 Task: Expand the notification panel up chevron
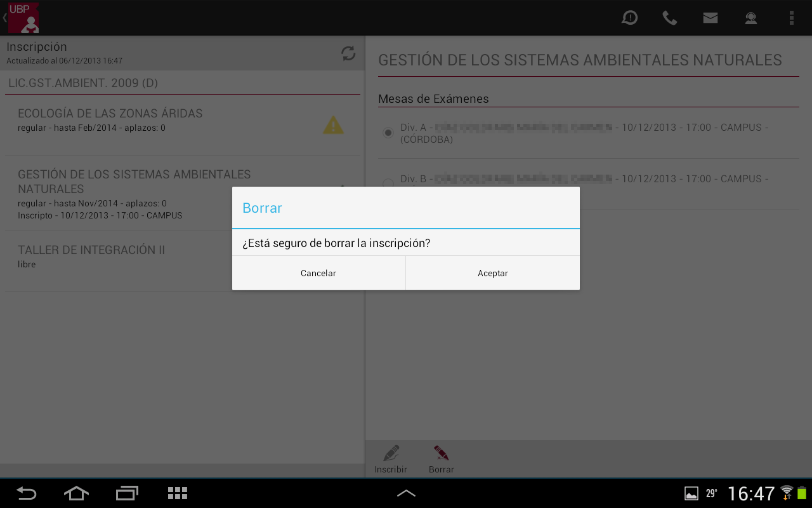click(406, 493)
